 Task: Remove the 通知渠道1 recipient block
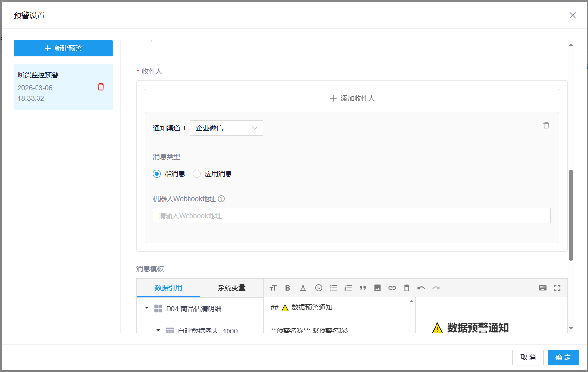(x=546, y=125)
